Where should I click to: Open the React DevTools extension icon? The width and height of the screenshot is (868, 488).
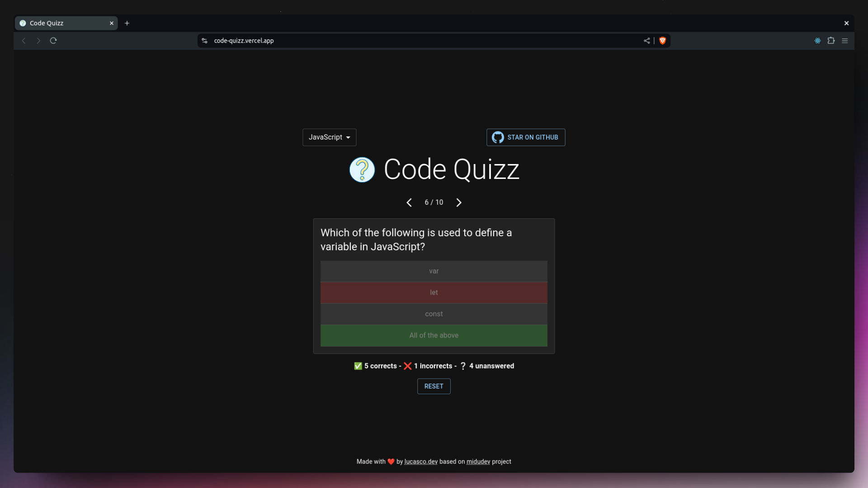(x=818, y=41)
